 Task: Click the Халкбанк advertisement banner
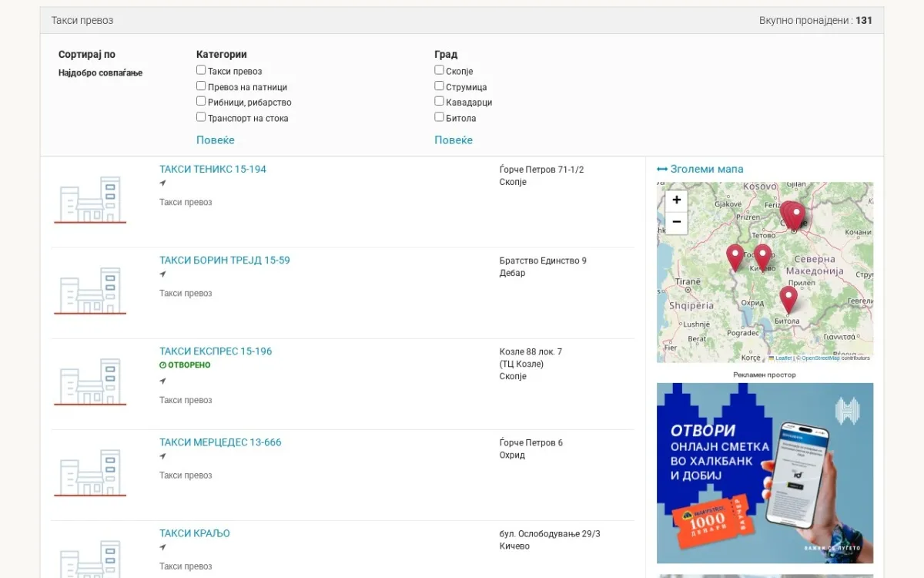pyautogui.click(x=765, y=473)
